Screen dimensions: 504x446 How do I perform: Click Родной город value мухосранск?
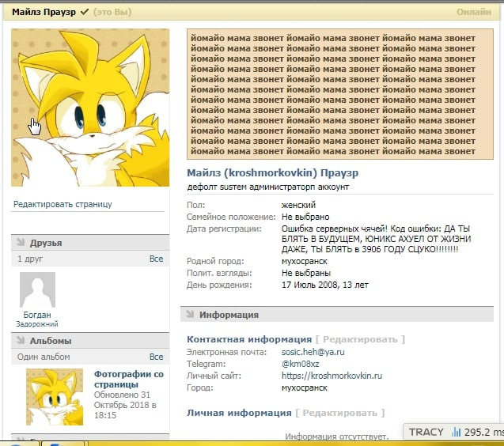point(304,261)
